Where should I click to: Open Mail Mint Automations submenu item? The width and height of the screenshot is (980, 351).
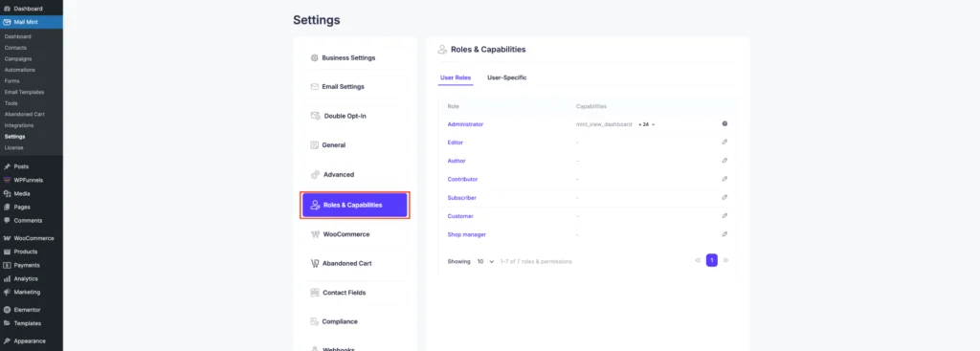coord(20,70)
